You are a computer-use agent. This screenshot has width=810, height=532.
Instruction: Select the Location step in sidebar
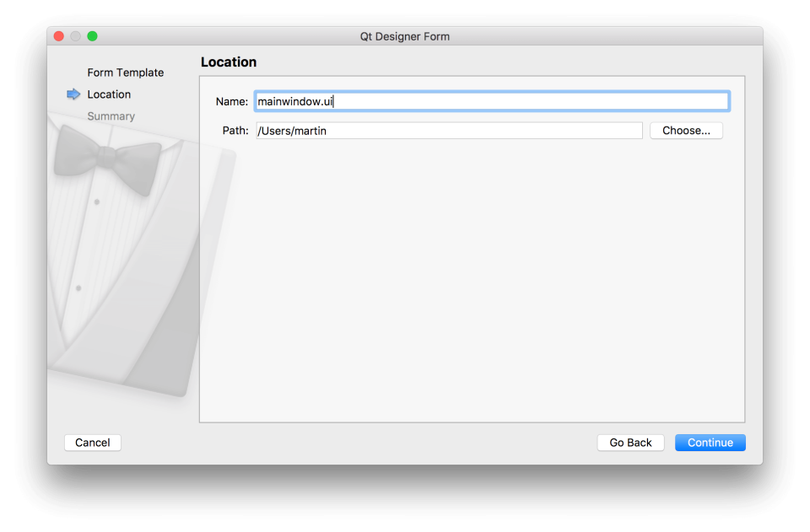point(109,94)
